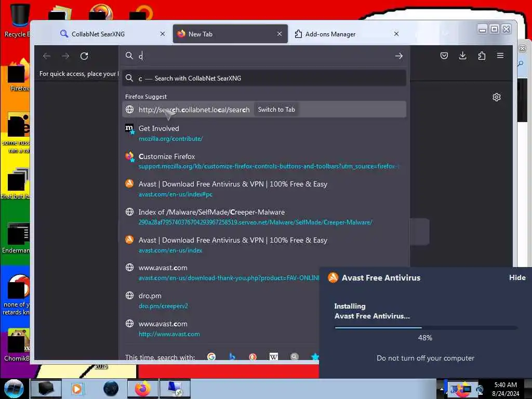Open the Windows Start orb
Screen dimensions: 532x399
14,389
